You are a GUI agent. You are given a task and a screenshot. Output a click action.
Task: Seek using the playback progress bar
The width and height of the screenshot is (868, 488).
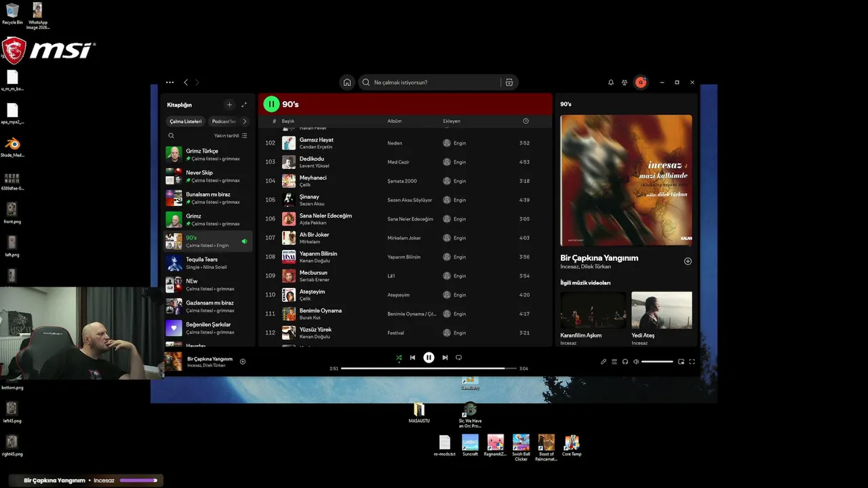click(429, 368)
